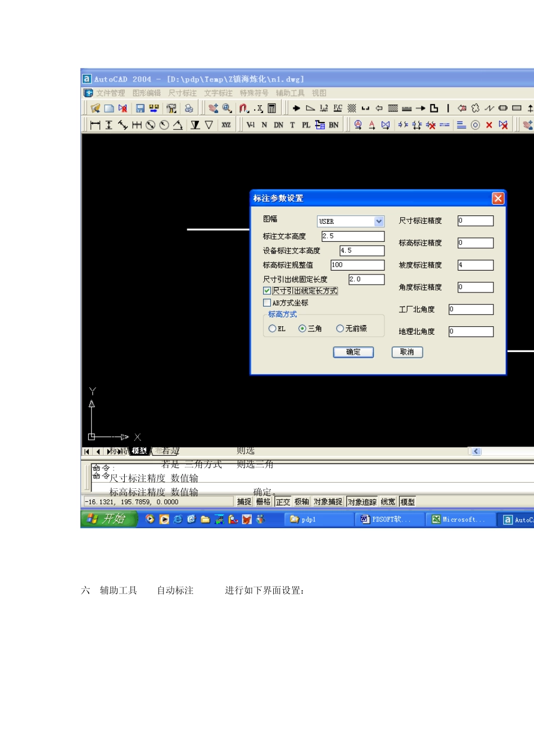Open the 视图 menu
The height and width of the screenshot is (756, 534).
(319, 93)
